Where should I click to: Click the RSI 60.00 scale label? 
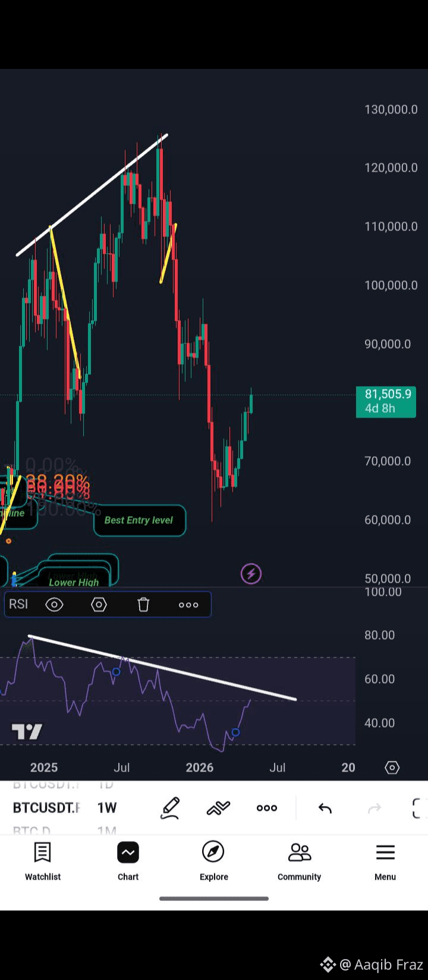point(379,679)
